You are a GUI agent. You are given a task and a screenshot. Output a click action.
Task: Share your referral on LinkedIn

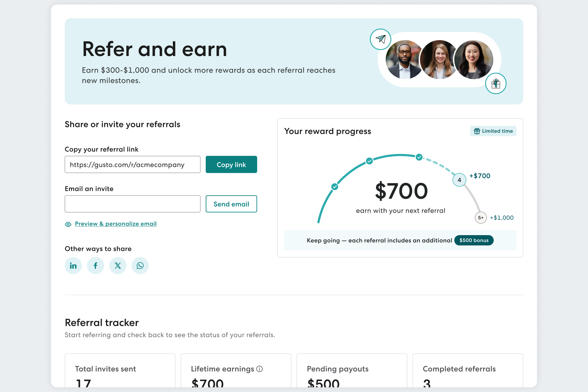point(73,265)
